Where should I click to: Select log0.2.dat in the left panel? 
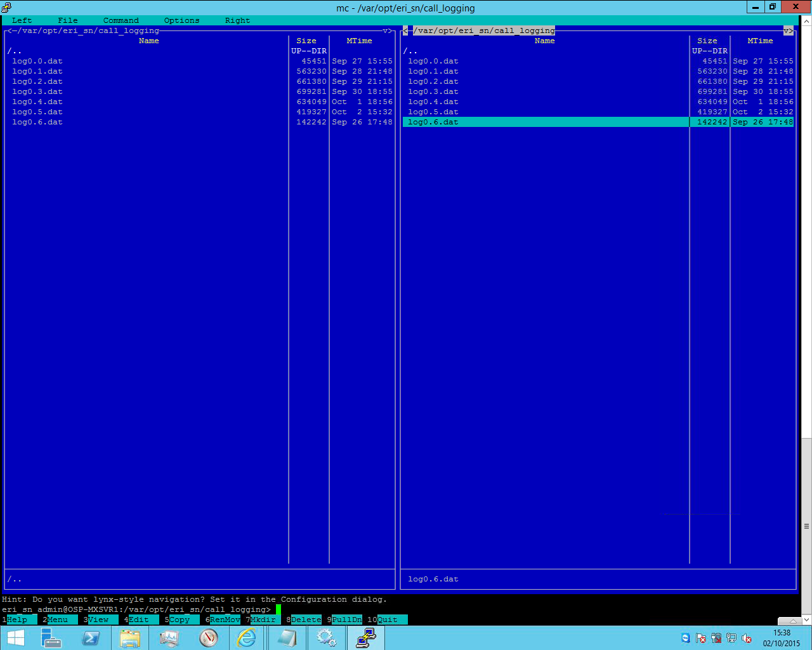(200, 81)
